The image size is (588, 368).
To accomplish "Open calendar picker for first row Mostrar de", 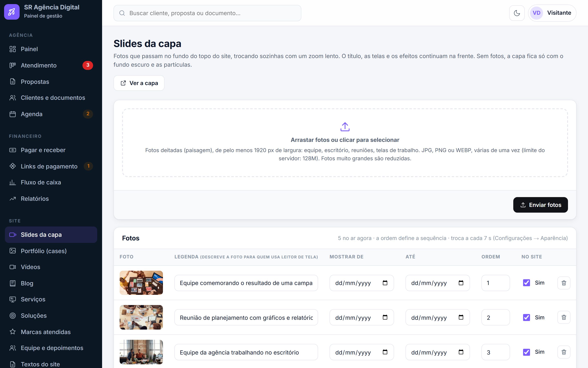I will pyautogui.click(x=385, y=283).
